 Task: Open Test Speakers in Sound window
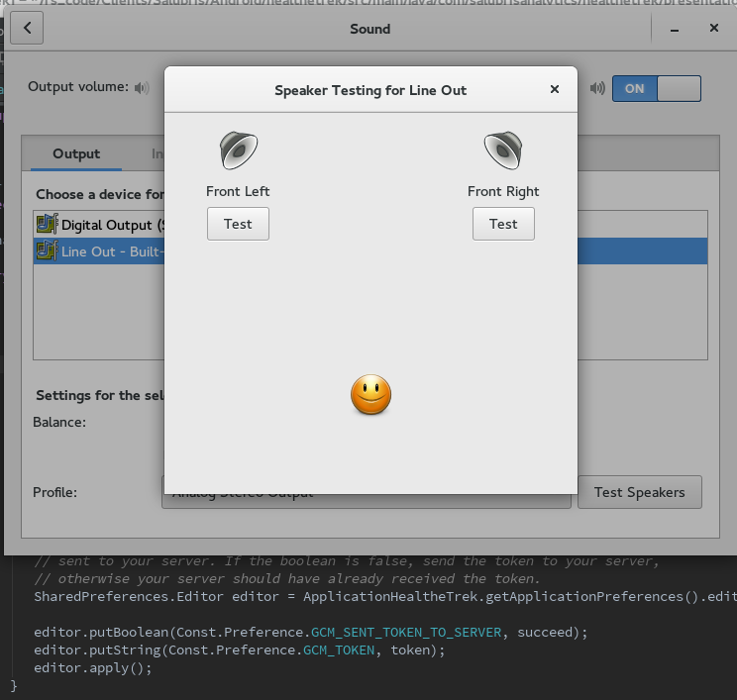639,492
